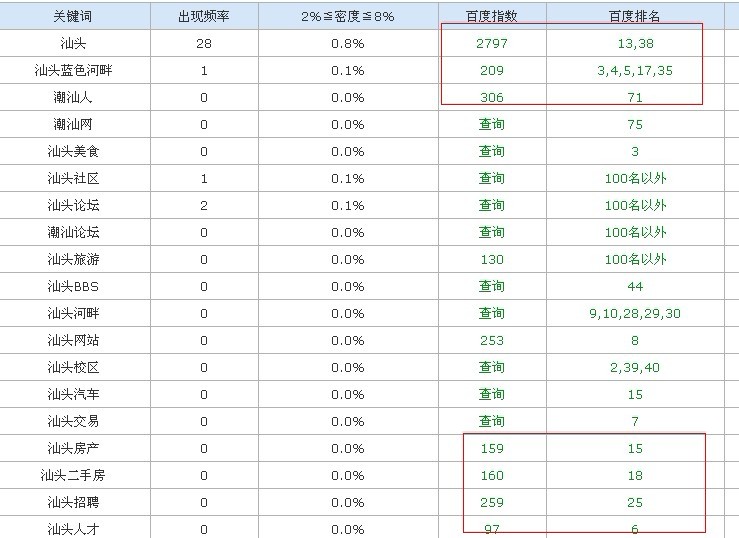Click the 查询 link for 汕头社区
This screenshot has width=739, height=538.
[492, 178]
